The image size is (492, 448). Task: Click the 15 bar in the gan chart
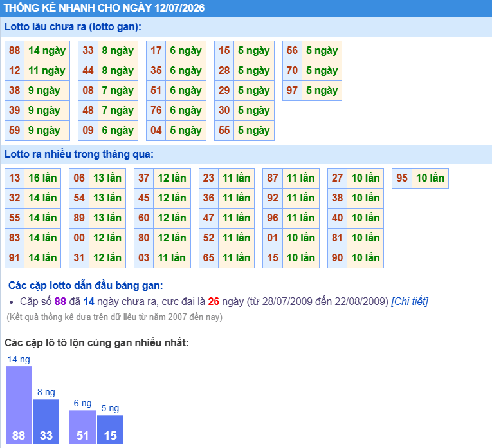tap(110, 429)
